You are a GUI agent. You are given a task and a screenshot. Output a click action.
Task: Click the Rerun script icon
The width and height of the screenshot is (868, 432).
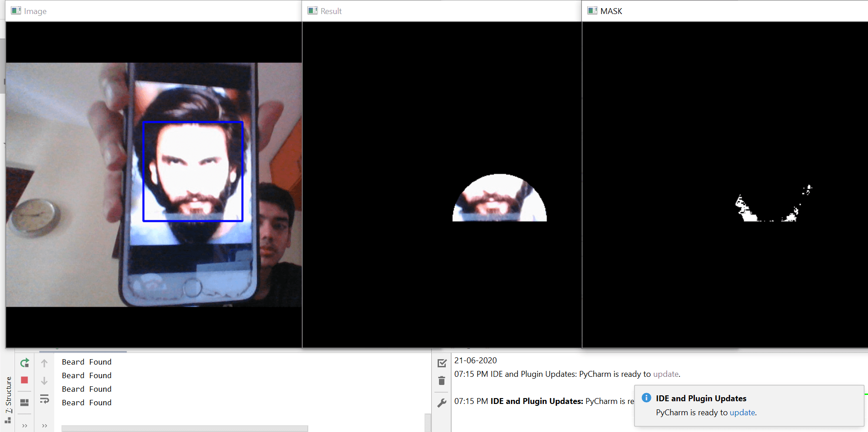24,363
